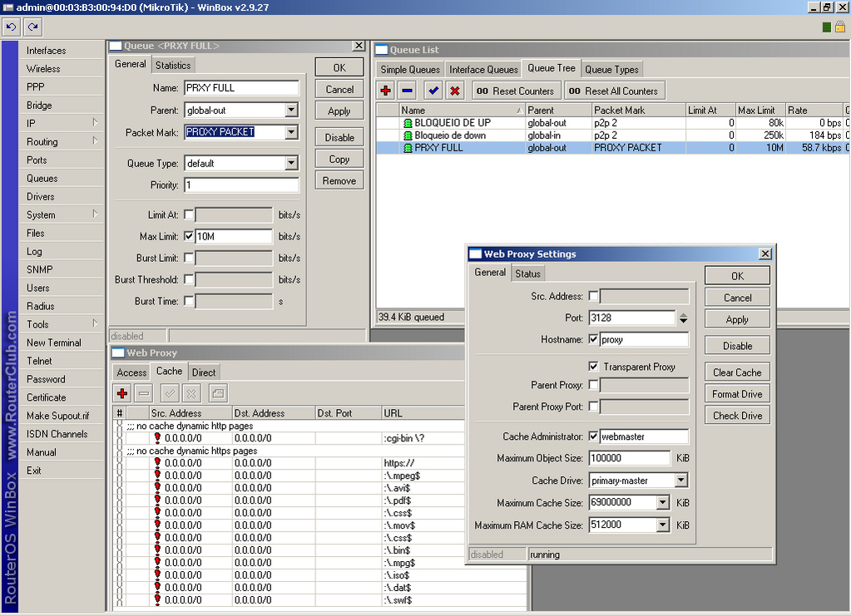Open the Cache Drive dropdown

point(681,480)
